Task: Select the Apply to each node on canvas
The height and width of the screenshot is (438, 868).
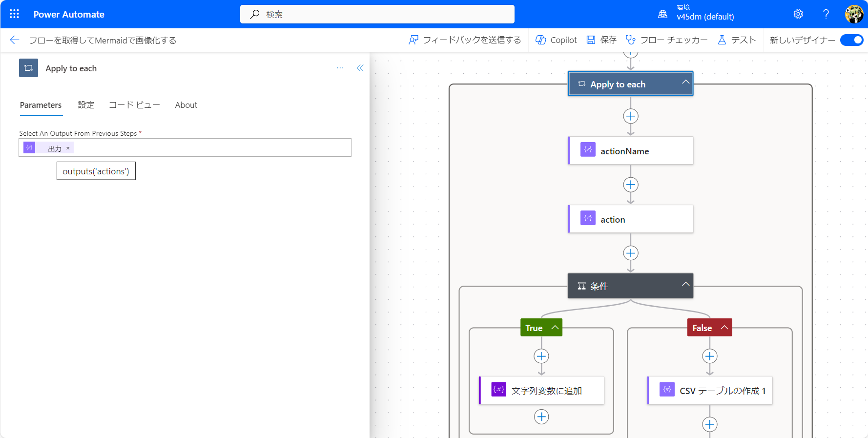Action: click(630, 84)
